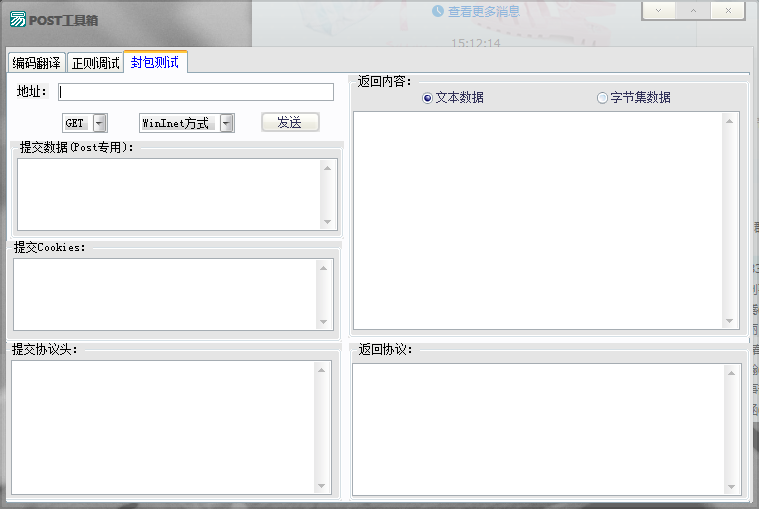Image resolution: width=759 pixels, height=509 pixels.
Task: Click inside the 提交数据 text area
Action: [x=169, y=195]
